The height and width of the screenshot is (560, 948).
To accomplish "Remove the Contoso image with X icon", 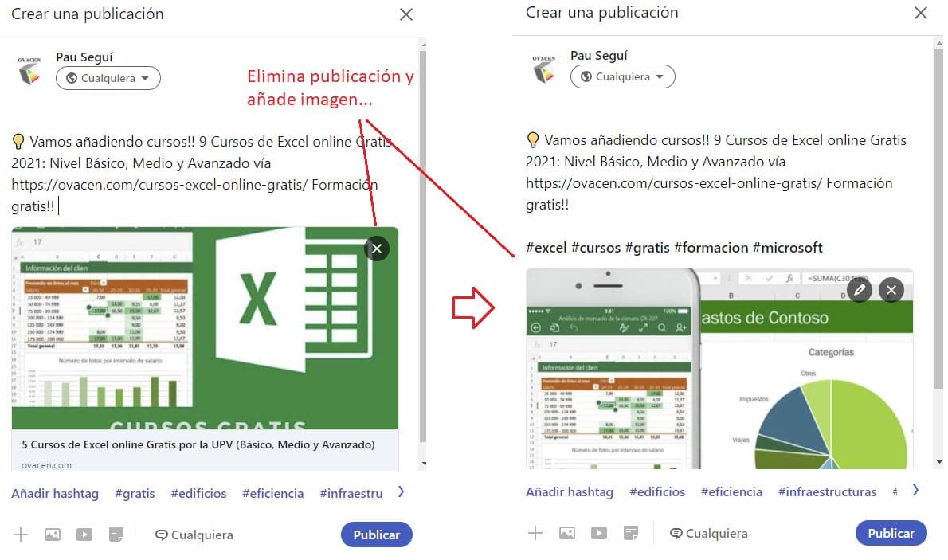I will [x=891, y=290].
